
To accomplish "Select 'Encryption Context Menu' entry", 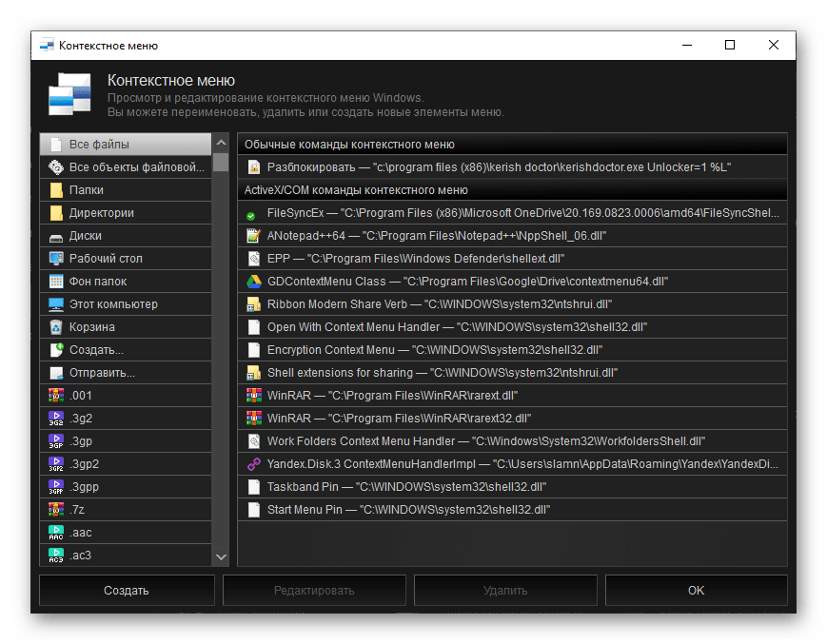I will [512, 350].
